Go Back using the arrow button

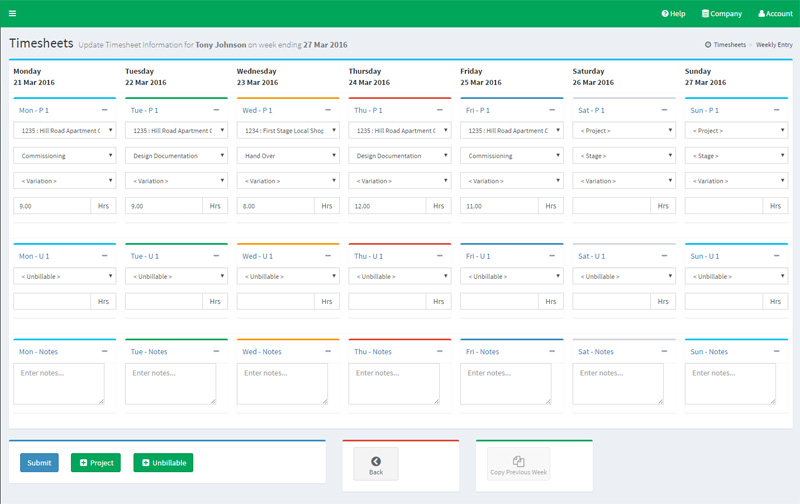pyautogui.click(x=376, y=464)
